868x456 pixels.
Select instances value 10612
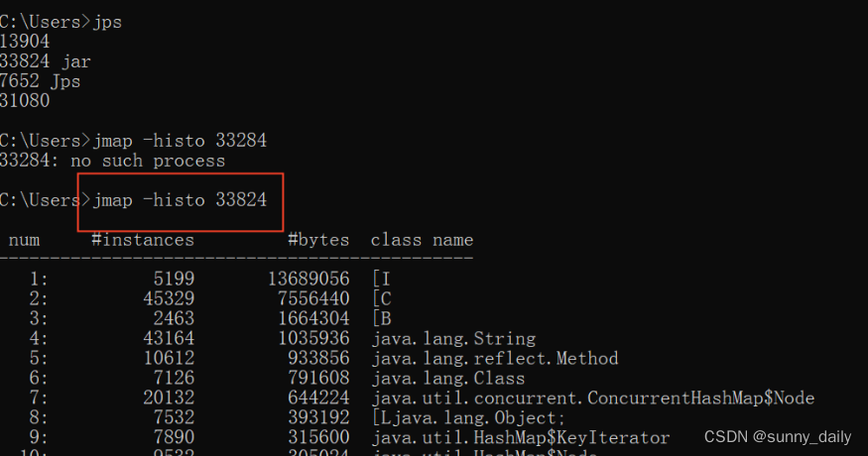pyautogui.click(x=169, y=358)
